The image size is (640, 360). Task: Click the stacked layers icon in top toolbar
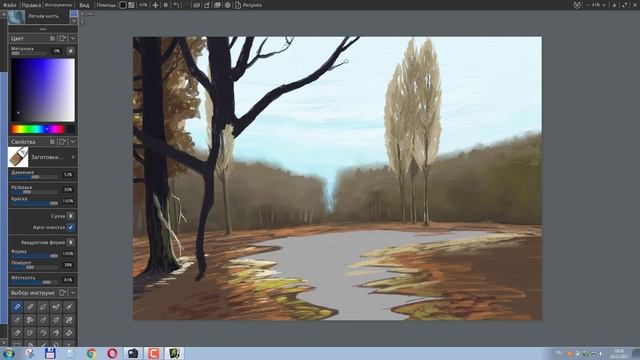point(218,5)
